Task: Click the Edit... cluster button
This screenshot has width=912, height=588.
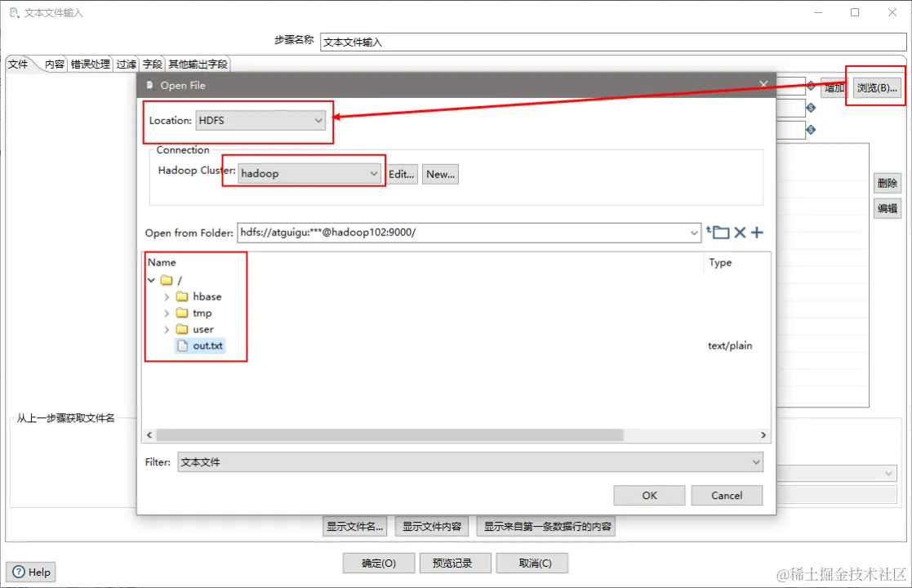Action: (x=402, y=174)
